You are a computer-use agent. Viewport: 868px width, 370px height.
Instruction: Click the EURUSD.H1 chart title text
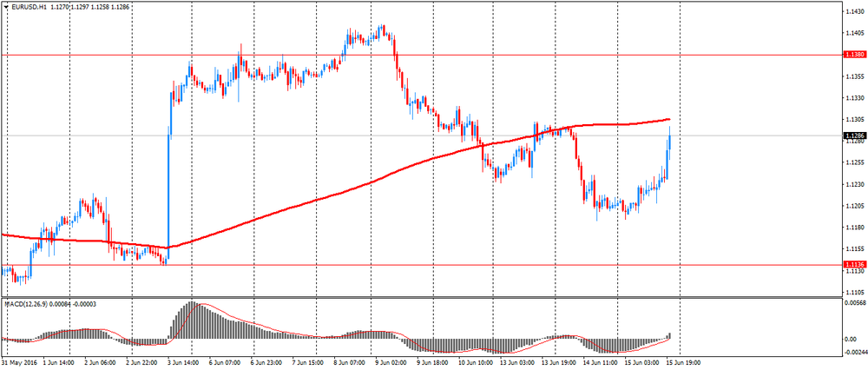click(x=28, y=8)
